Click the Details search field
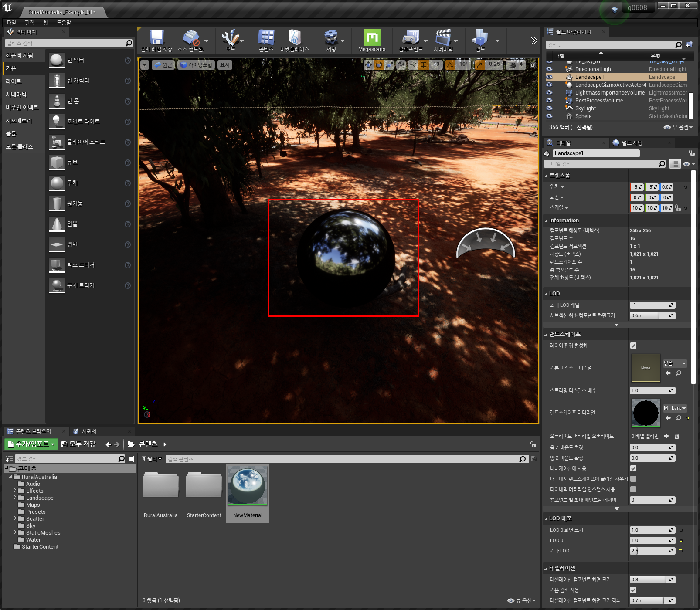 605,164
